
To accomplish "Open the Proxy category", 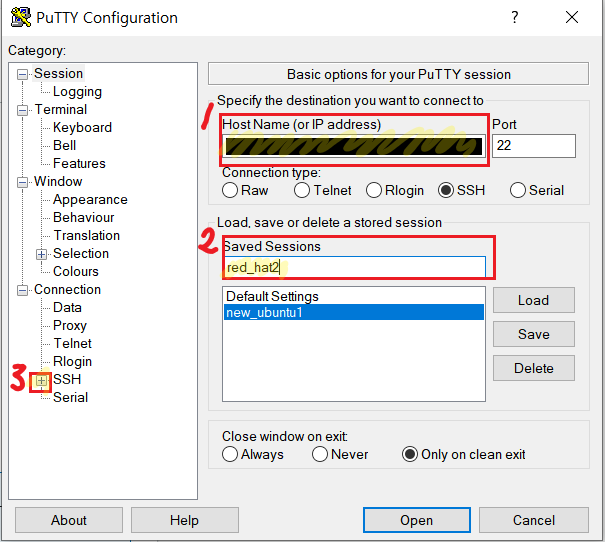I will pos(70,326).
